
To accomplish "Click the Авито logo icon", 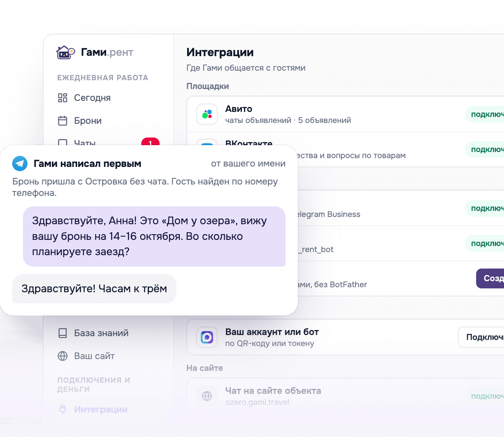I will [x=207, y=114].
